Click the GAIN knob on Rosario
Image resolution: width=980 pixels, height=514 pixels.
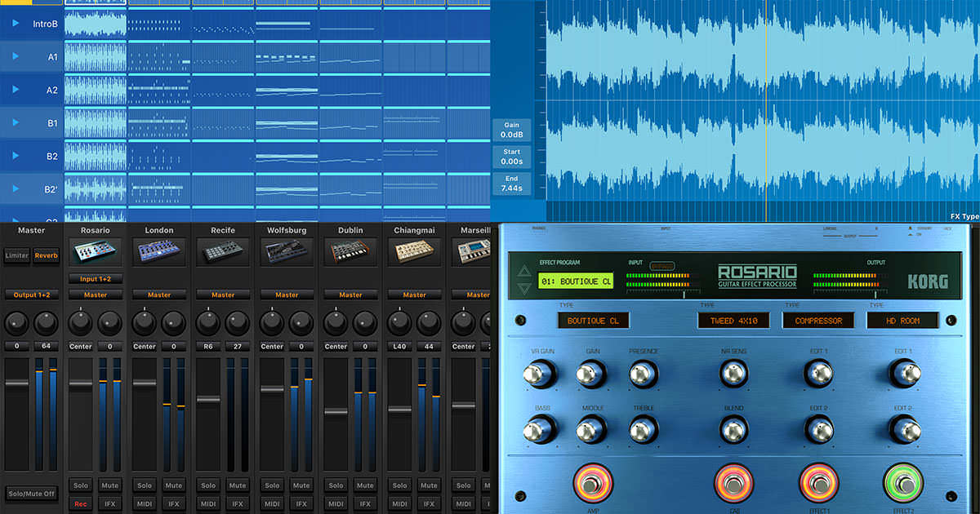(592, 374)
